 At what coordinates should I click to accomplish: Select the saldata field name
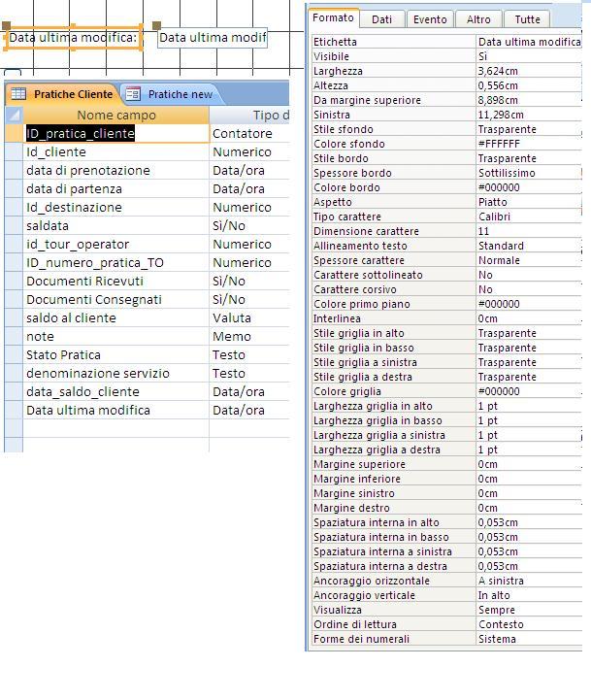pos(116,225)
